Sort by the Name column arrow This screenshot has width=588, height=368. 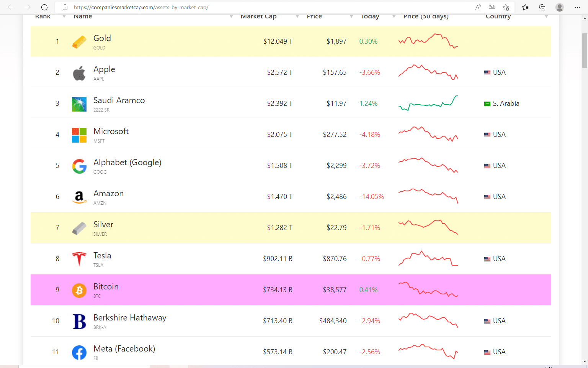[231, 16]
